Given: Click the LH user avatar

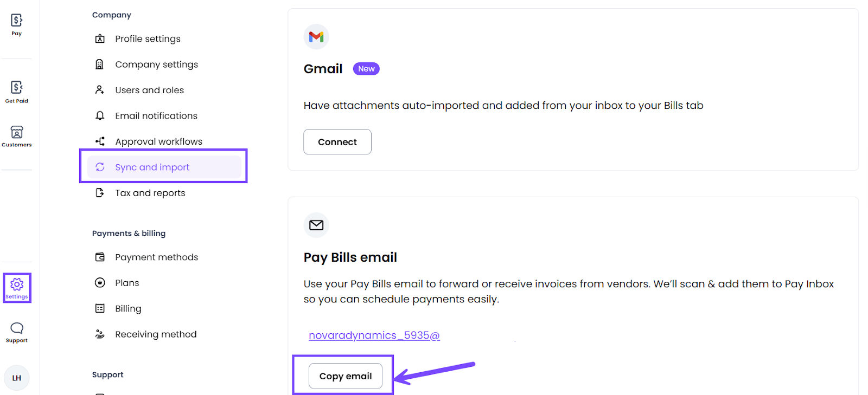Looking at the screenshot, I should point(17,378).
